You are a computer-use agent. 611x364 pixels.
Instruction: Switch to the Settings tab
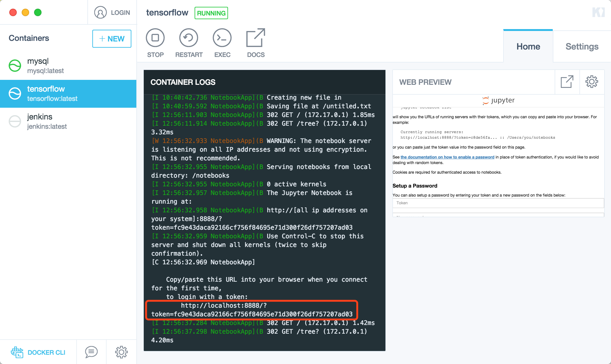(x=582, y=46)
